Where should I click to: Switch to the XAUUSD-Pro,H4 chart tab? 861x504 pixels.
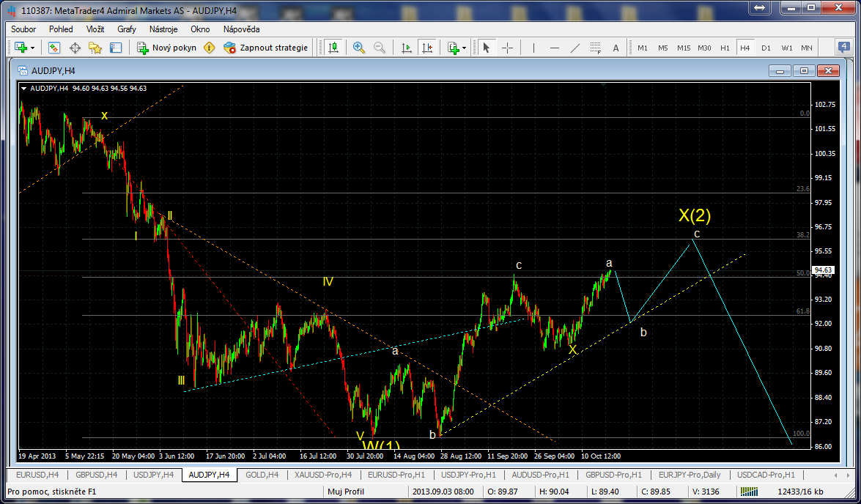coord(322,475)
